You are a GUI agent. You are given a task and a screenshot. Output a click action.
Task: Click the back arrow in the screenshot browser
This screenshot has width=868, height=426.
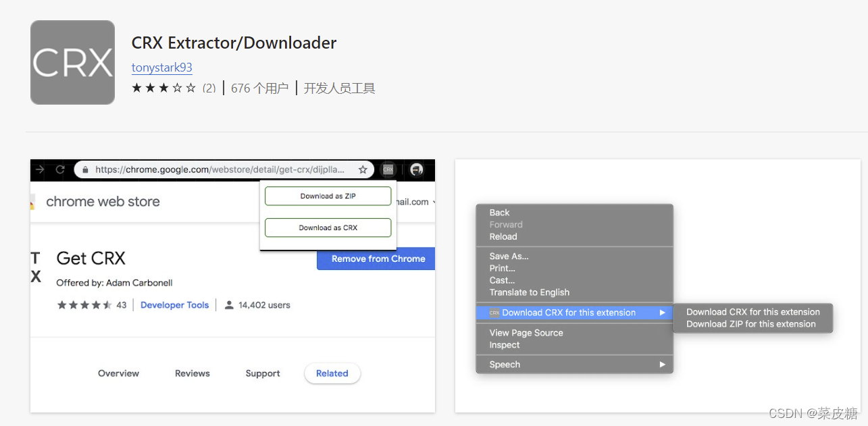pyautogui.click(x=39, y=169)
